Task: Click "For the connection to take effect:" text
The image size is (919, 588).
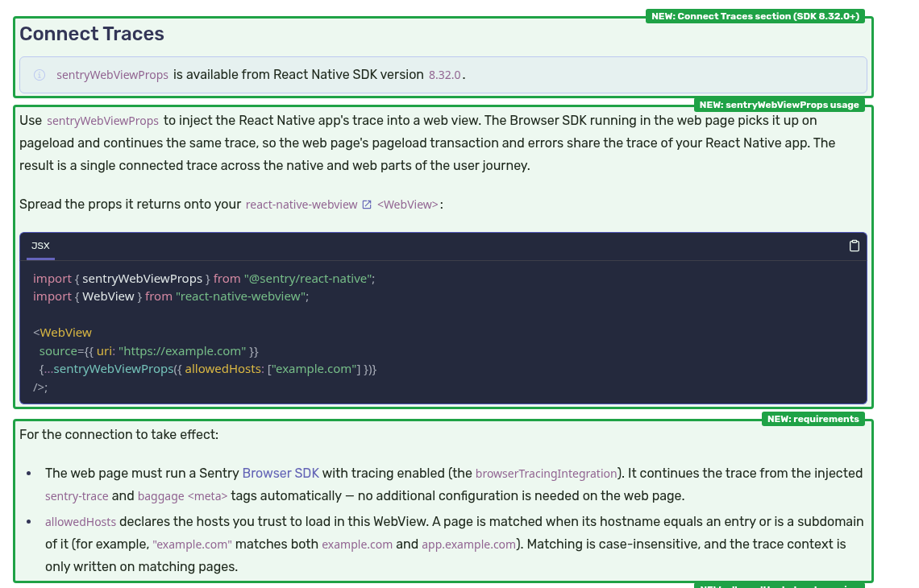Action: [119, 435]
